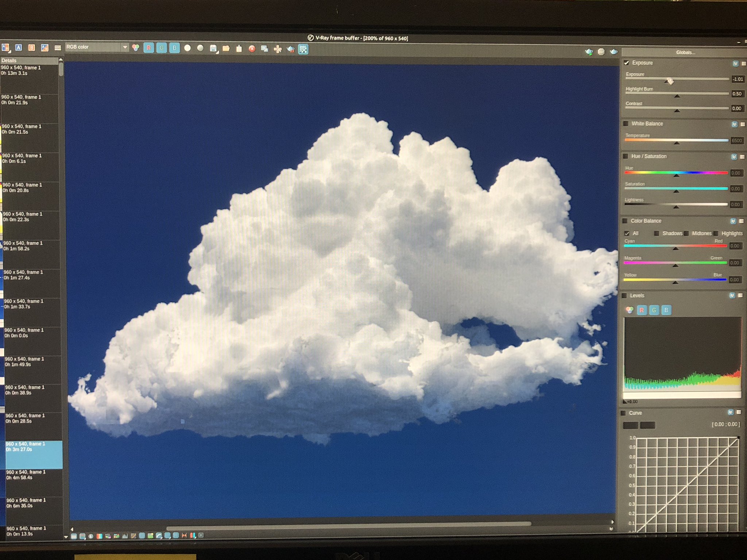Click the HSL correction icon in bottom toolbar
The height and width of the screenshot is (560, 747).
click(108, 536)
